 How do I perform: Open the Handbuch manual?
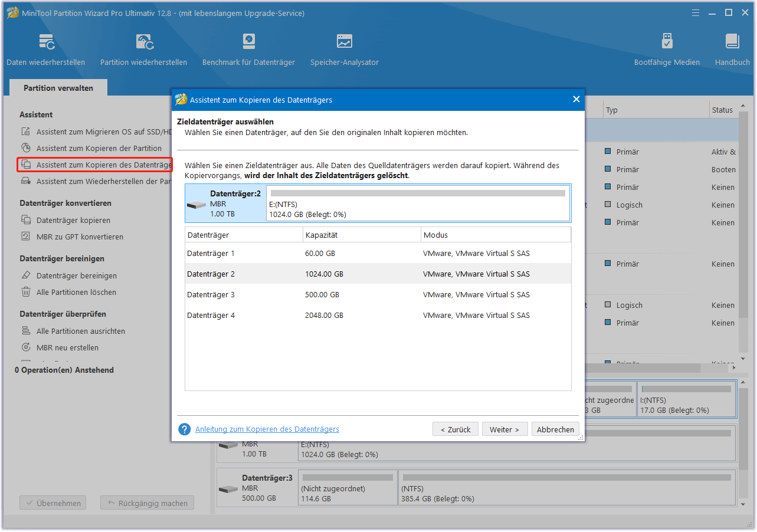[x=732, y=50]
